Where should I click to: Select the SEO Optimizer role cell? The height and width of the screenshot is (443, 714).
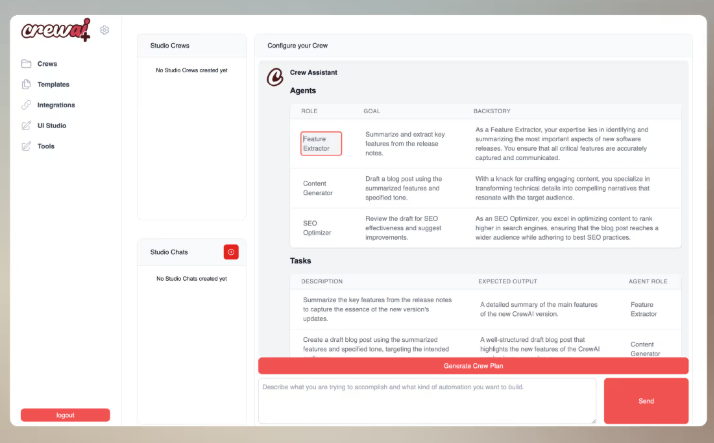click(x=317, y=228)
